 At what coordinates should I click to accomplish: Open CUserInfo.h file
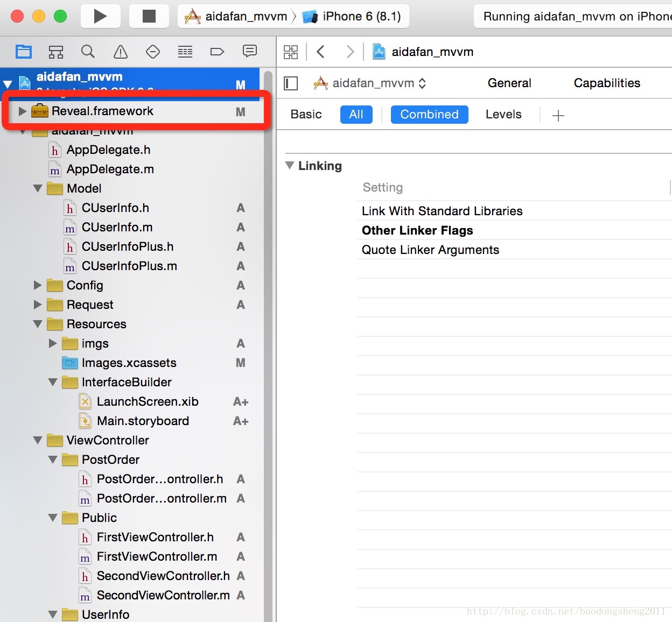click(115, 208)
